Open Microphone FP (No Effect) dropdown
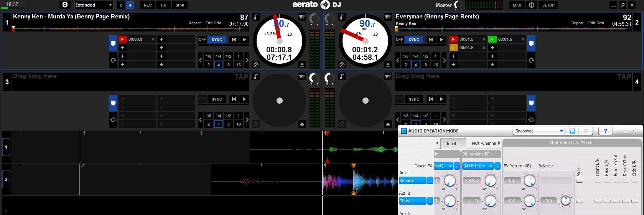This screenshot has height=215, width=644. click(478, 166)
